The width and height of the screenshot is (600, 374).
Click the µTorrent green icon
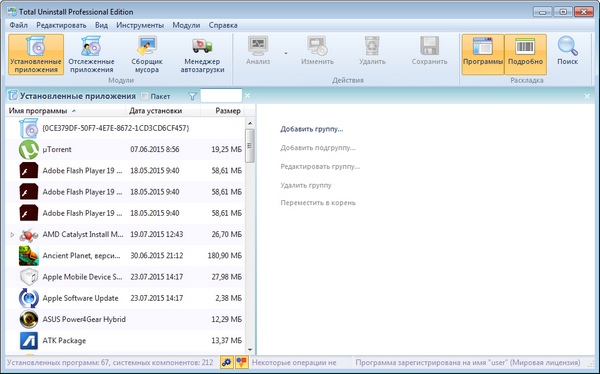[x=29, y=149]
